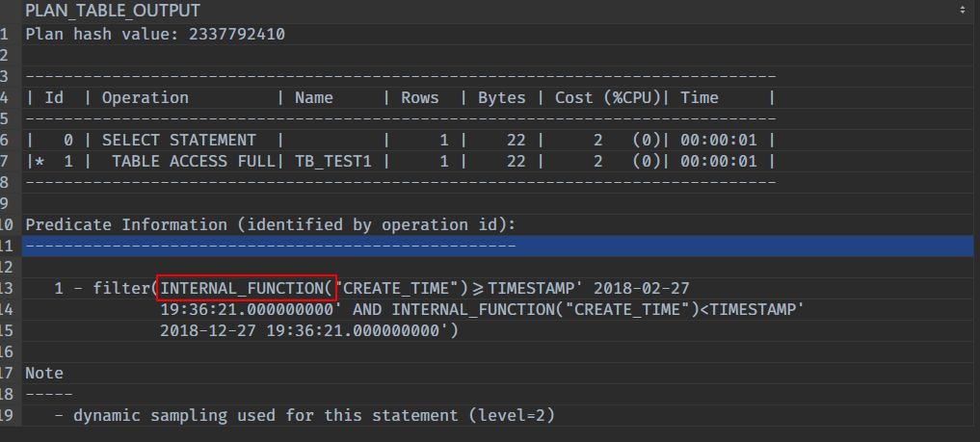Select the Plan hash value row

point(497,34)
